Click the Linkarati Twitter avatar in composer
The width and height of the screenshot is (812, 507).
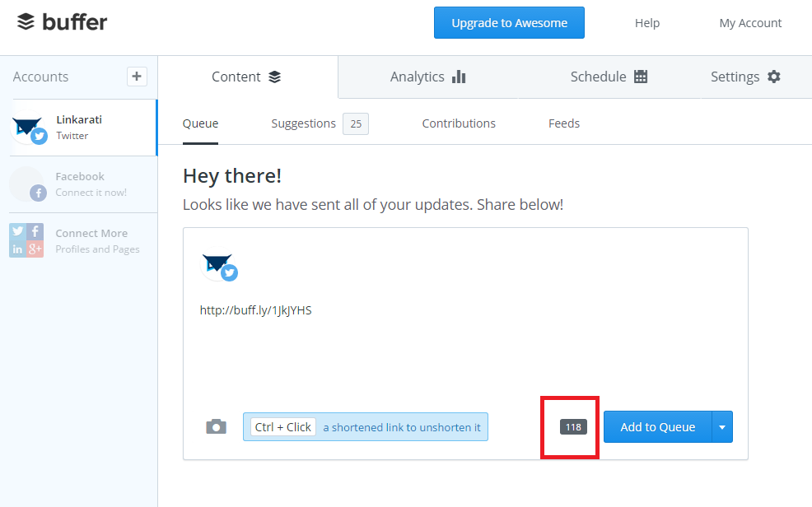coord(219,267)
